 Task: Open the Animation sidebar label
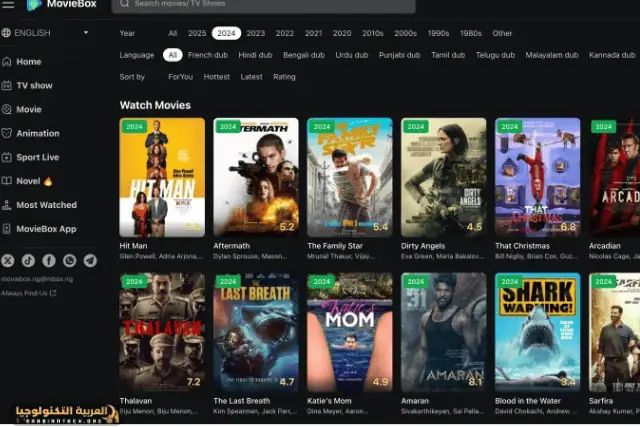(38, 133)
